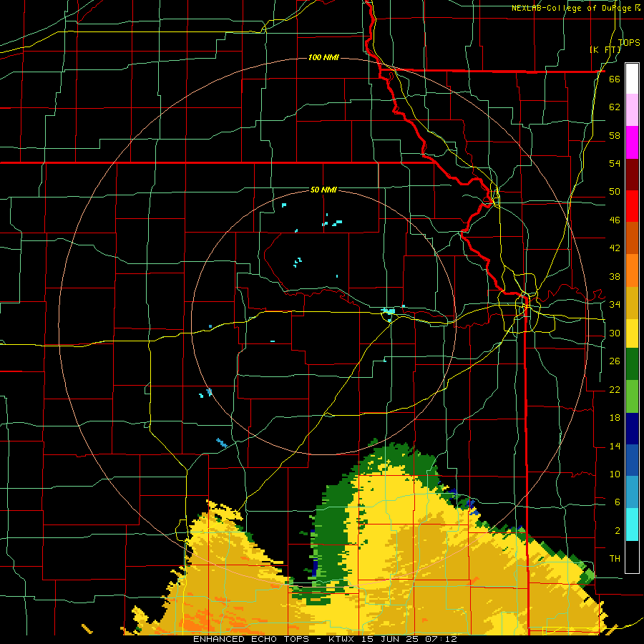Click the 6 legend value label

point(618,502)
